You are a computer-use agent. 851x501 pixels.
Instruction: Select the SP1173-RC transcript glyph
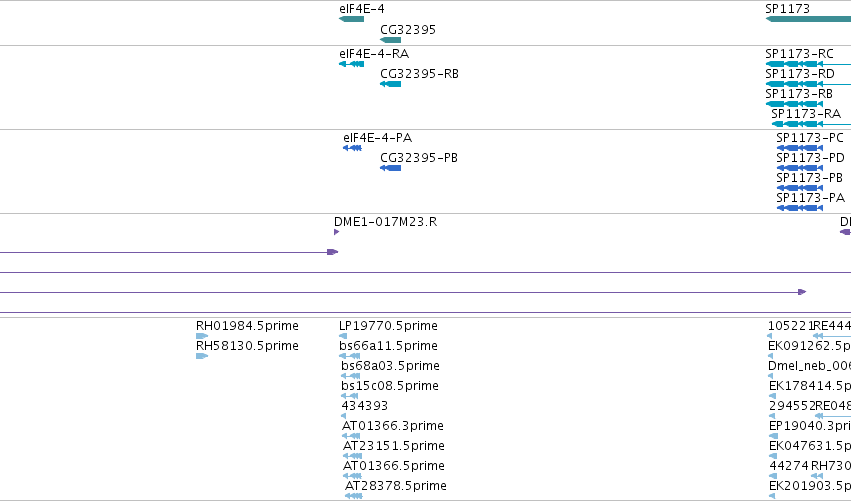(808, 64)
